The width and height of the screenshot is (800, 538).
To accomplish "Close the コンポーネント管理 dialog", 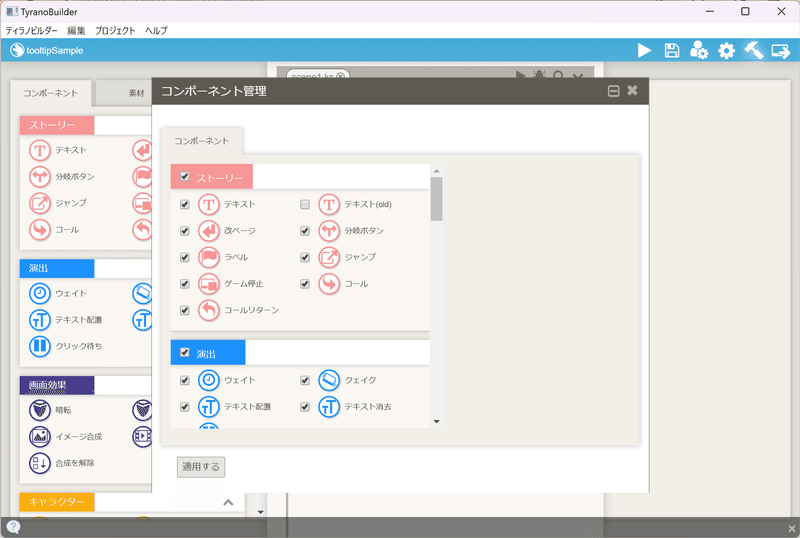I will click(632, 90).
